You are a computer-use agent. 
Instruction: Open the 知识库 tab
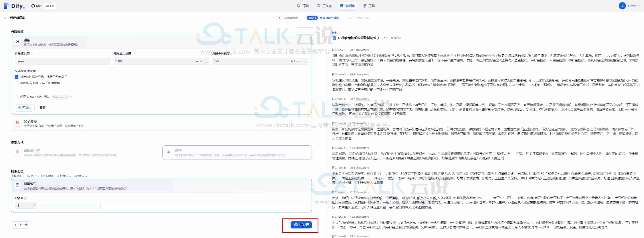point(347,6)
